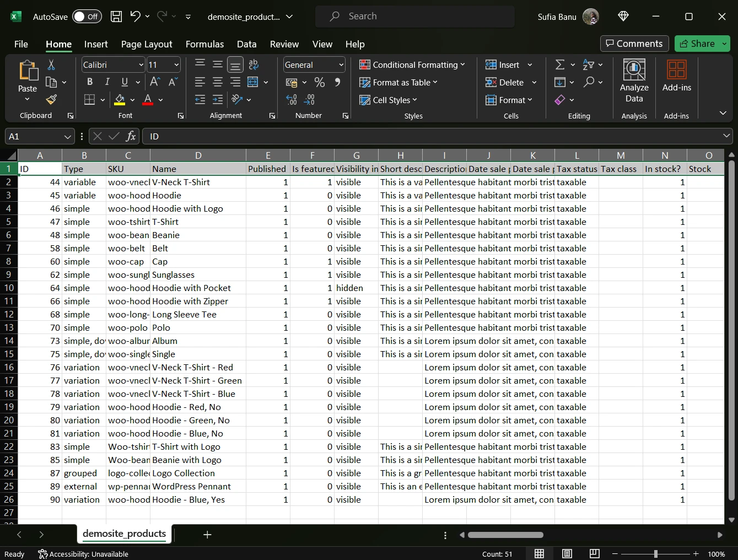Click the Paste clipboard icon
The height and width of the screenshot is (560, 738).
[28, 72]
